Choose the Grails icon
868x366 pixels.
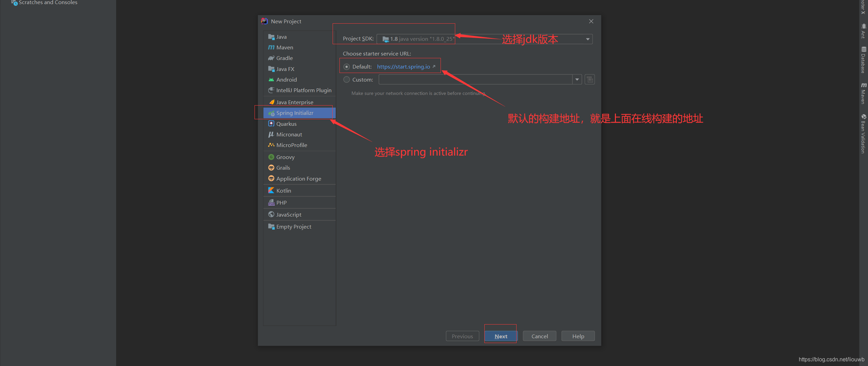(271, 168)
